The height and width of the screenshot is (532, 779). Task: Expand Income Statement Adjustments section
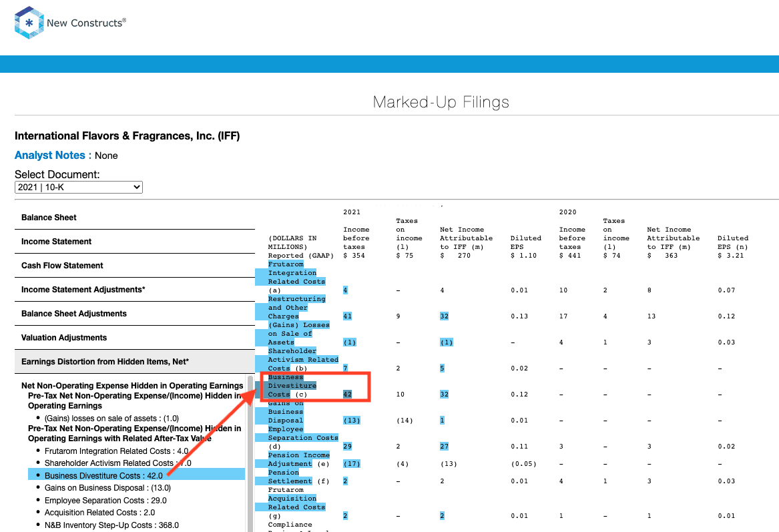135,290
